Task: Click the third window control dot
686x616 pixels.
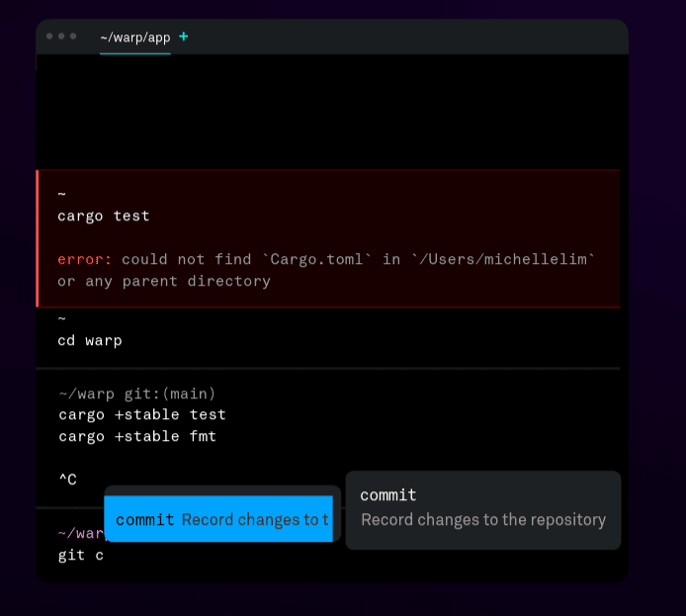Action: click(x=73, y=36)
